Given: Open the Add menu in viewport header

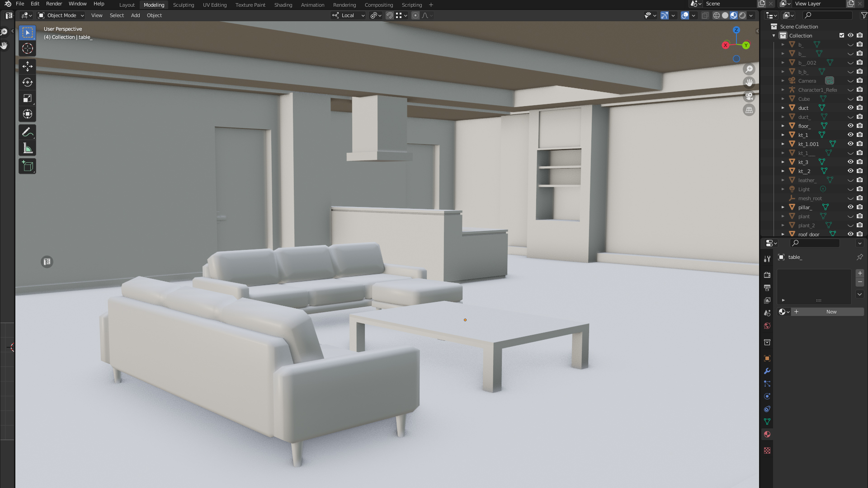Looking at the screenshot, I should [135, 15].
